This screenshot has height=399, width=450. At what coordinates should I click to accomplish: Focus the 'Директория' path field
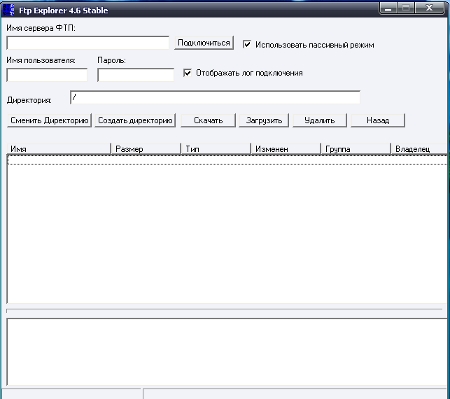coord(215,97)
